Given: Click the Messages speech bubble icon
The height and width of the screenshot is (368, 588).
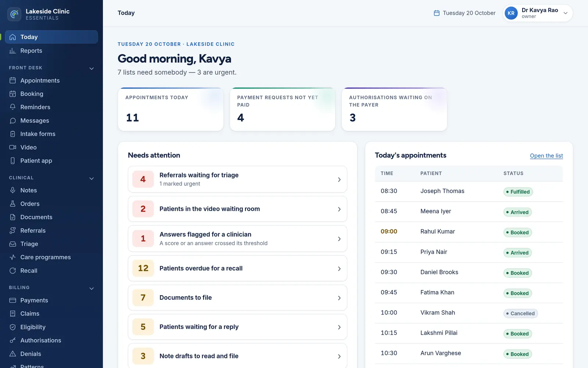Looking at the screenshot, I should [12, 121].
